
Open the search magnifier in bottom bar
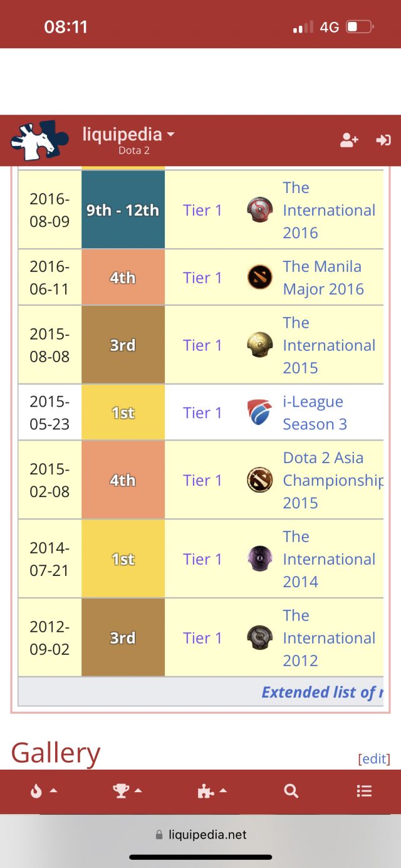(291, 791)
